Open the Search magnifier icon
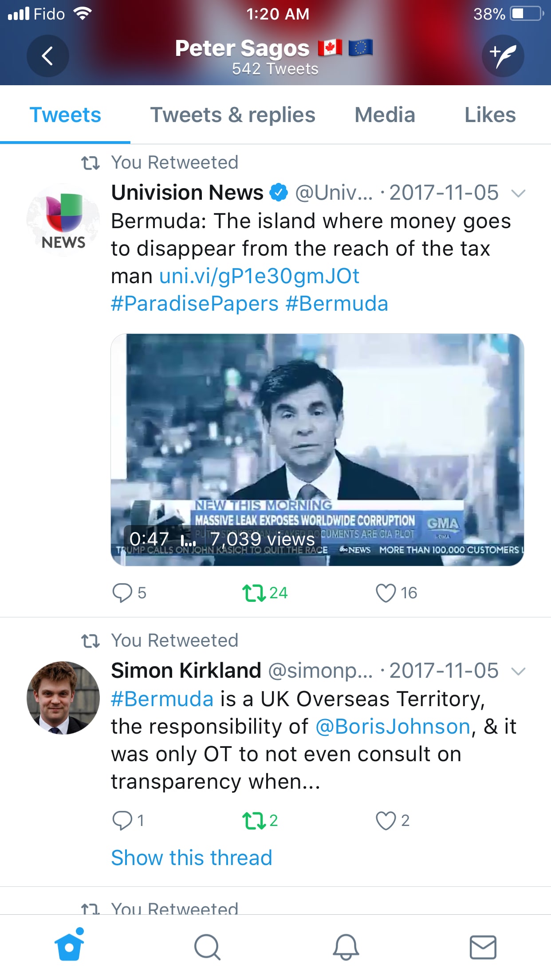This screenshot has height=980, width=551. [207, 947]
